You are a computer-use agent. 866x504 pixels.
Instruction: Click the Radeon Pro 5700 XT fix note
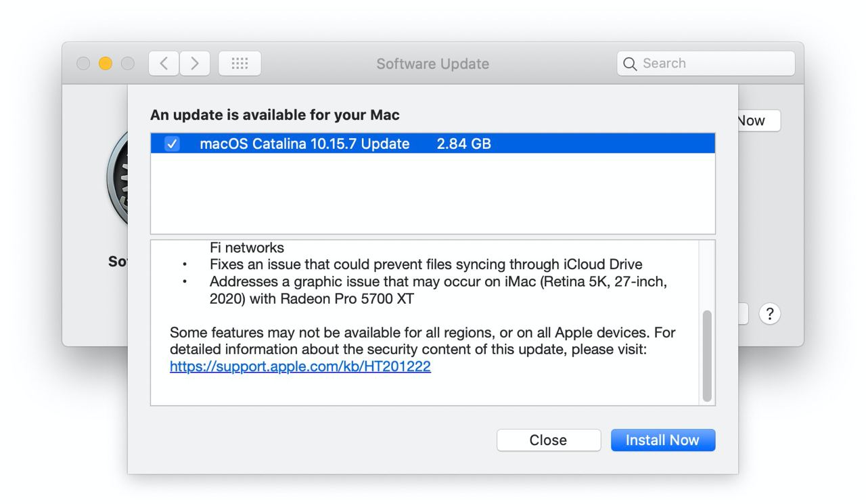pos(438,290)
